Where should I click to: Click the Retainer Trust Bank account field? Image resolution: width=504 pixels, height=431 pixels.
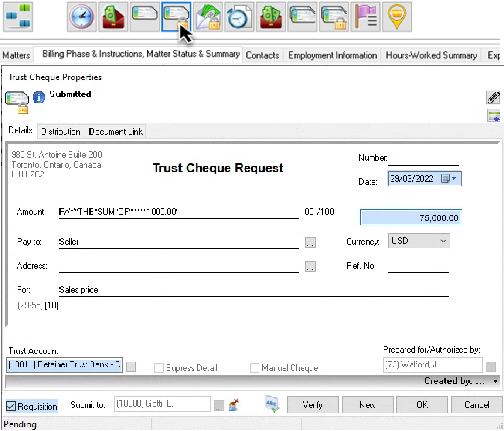[65, 365]
